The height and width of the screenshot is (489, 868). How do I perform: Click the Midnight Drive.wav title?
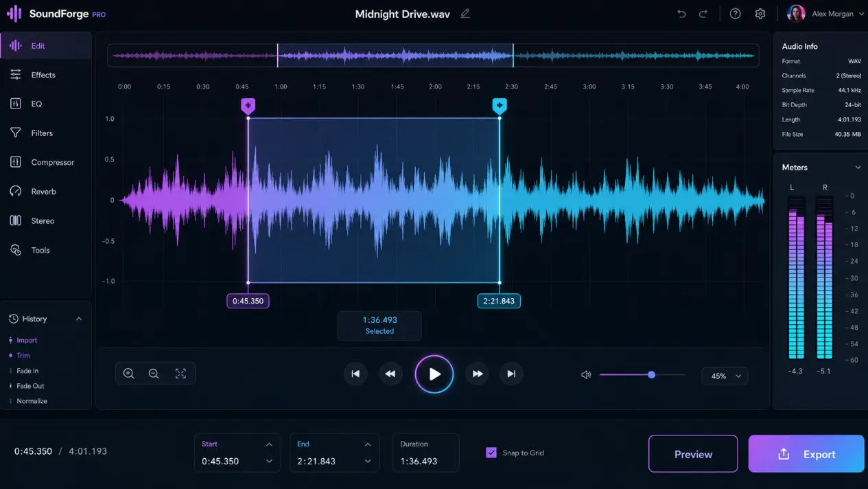[403, 14]
